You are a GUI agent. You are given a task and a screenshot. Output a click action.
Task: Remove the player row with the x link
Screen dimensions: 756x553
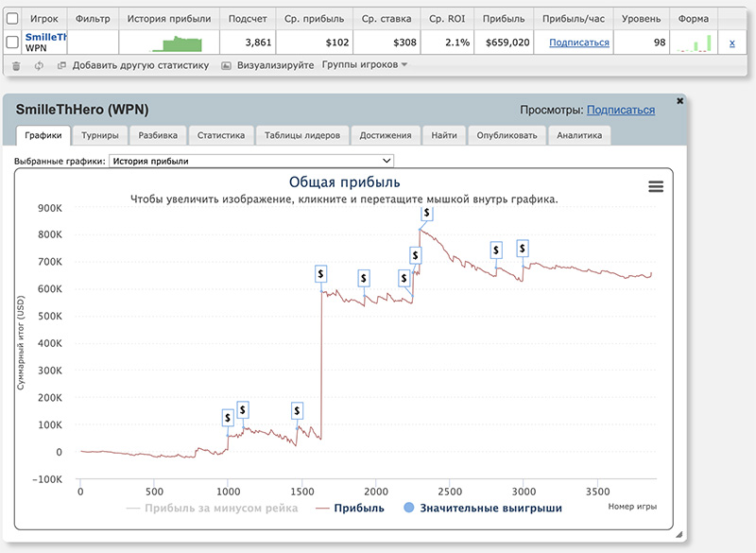point(731,43)
